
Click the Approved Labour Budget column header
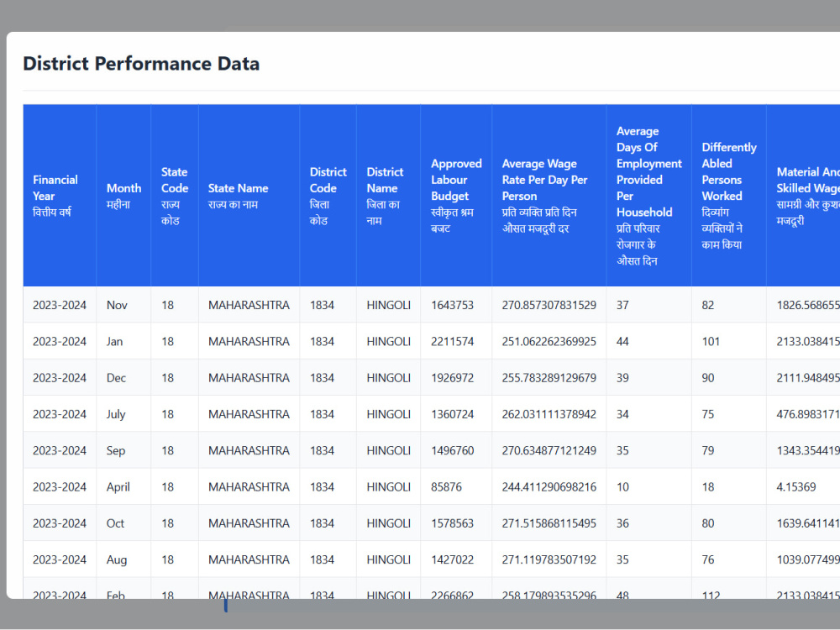[456, 196]
